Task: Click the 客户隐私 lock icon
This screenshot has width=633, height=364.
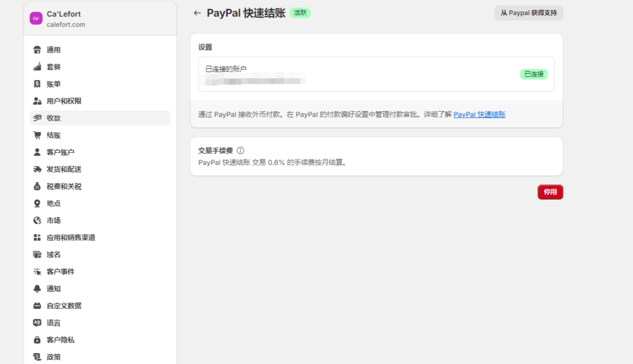Action: click(37, 340)
